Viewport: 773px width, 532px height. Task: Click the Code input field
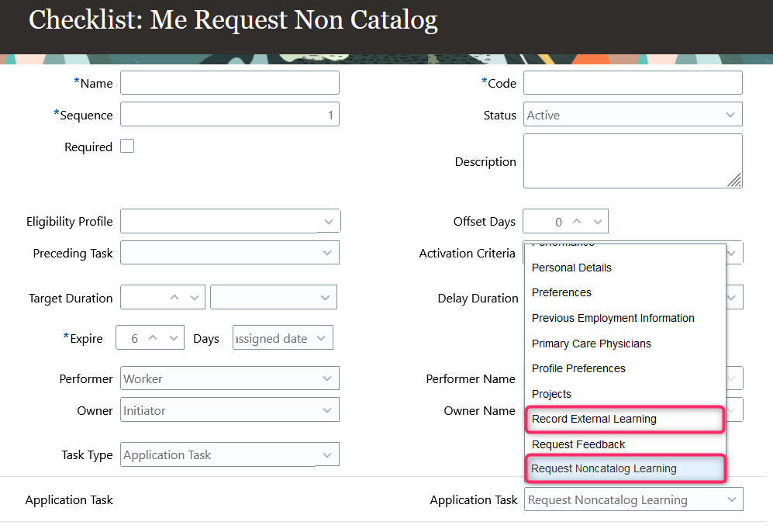(x=633, y=82)
